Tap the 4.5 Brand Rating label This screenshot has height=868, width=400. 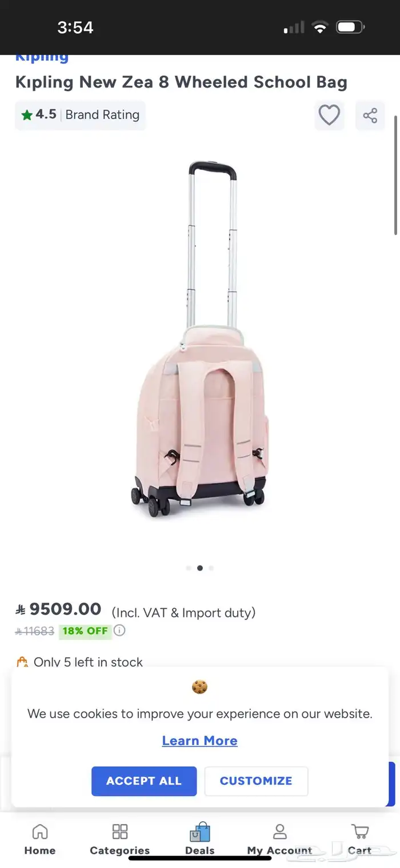81,115
